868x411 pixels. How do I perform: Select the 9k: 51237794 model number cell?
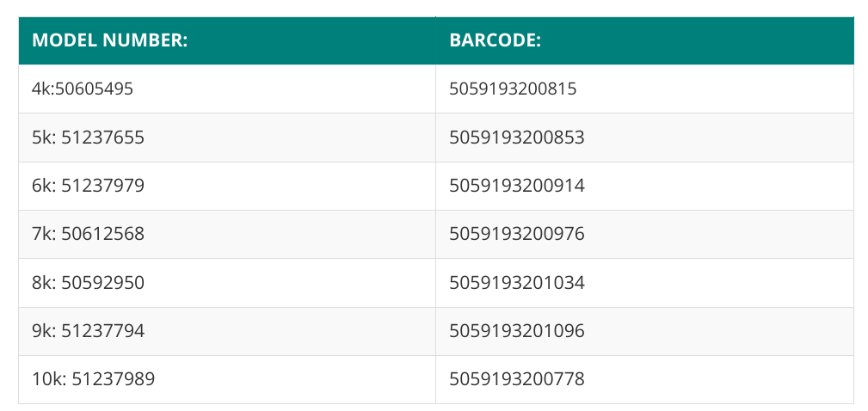[227, 331]
